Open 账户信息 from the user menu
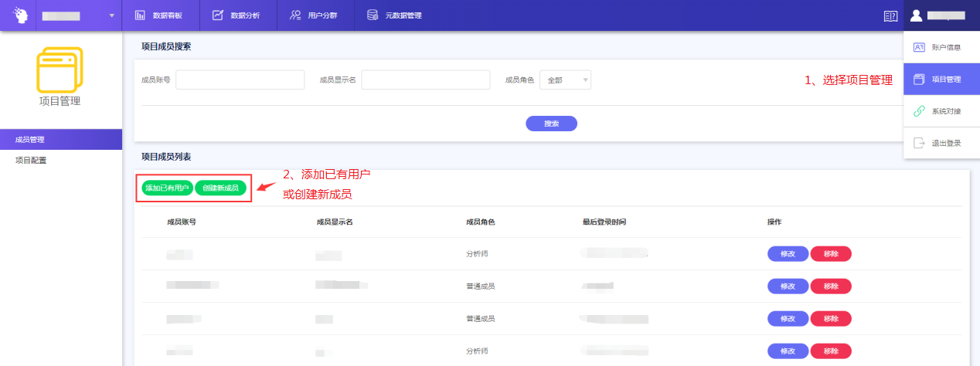Viewport: 980px width, 366px height. pyautogui.click(x=941, y=47)
